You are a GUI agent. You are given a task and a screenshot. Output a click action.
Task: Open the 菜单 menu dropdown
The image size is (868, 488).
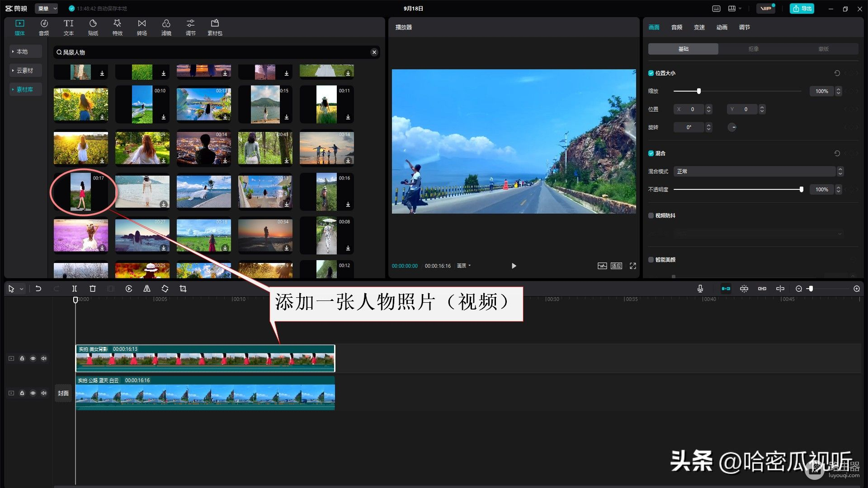pos(46,8)
